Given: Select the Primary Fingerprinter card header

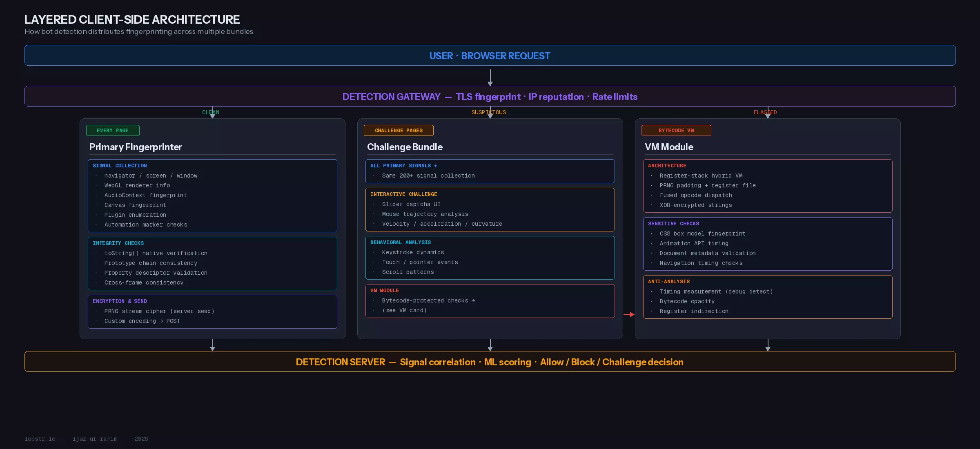Looking at the screenshot, I should pyautogui.click(x=135, y=147).
